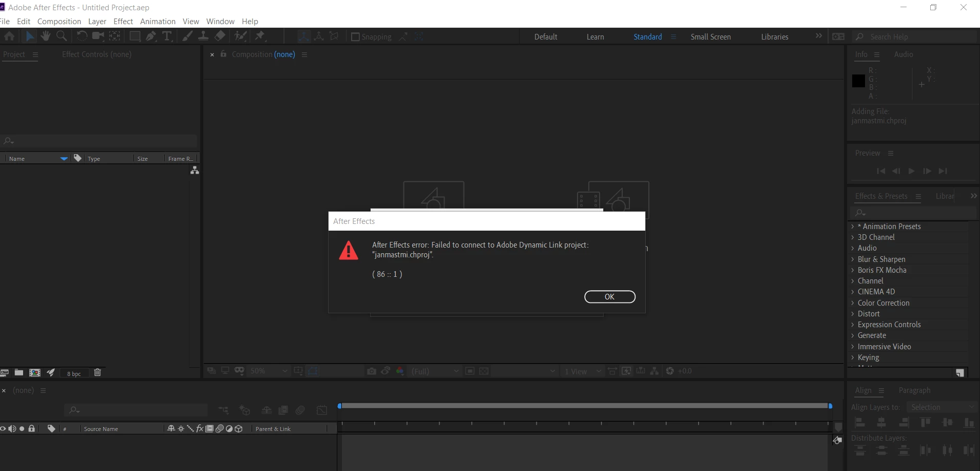The height and width of the screenshot is (471, 980).
Task: Toggle the effects fx switch column
Action: [200, 428]
